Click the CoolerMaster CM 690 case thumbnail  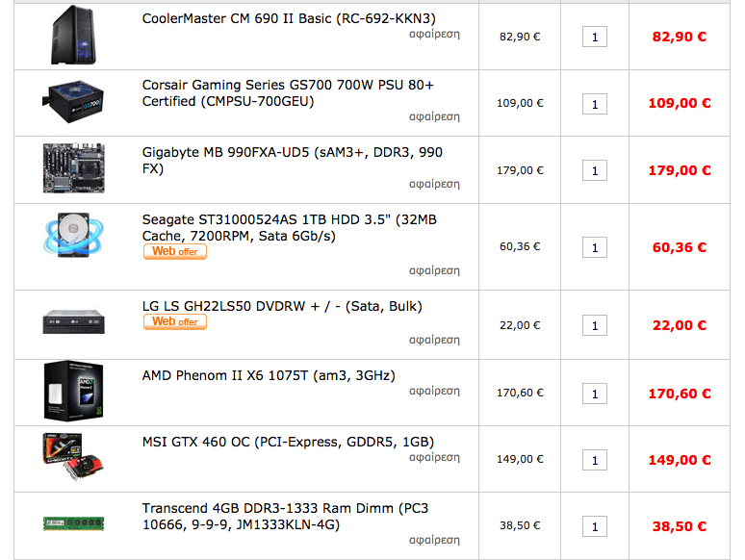coord(73,36)
